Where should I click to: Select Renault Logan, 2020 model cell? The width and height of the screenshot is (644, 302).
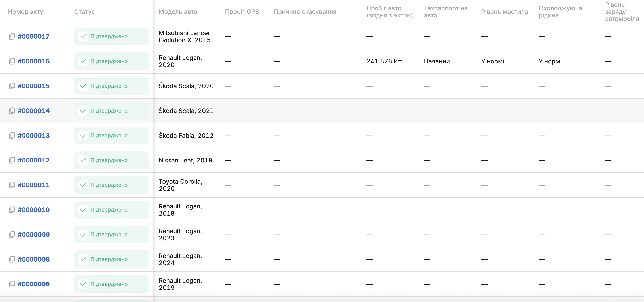(x=180, y=61)
